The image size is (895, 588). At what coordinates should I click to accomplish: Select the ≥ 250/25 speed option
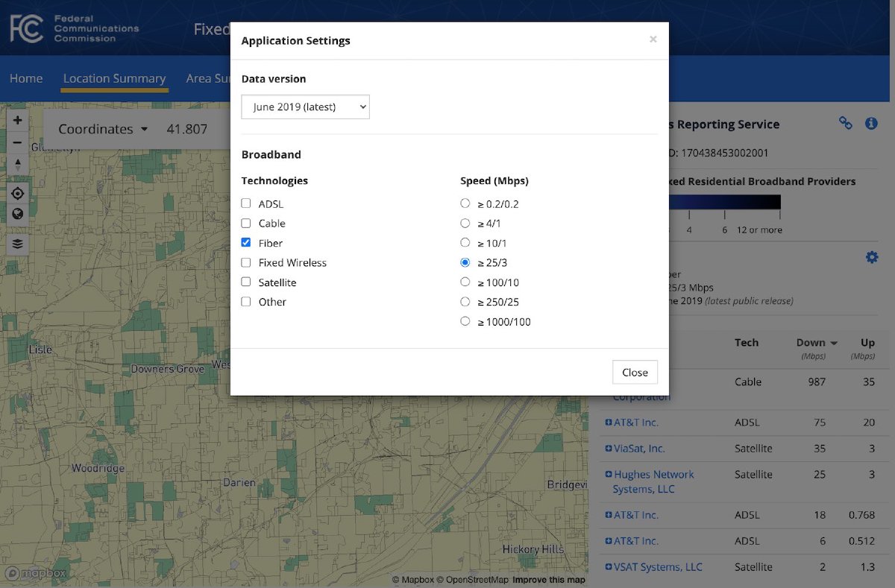[x=465, y=302]
